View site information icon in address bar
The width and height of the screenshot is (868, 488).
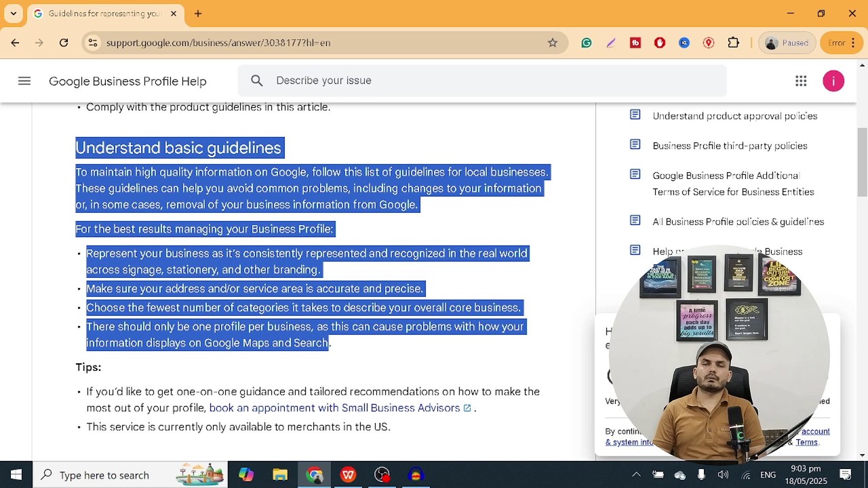[93, 43]
